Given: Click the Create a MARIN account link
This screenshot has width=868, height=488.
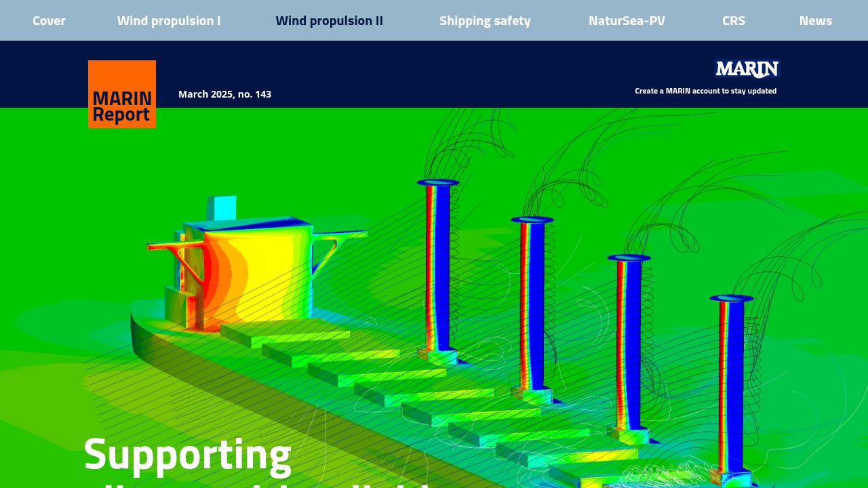Looking at the screenshot, I should (706, 90).
